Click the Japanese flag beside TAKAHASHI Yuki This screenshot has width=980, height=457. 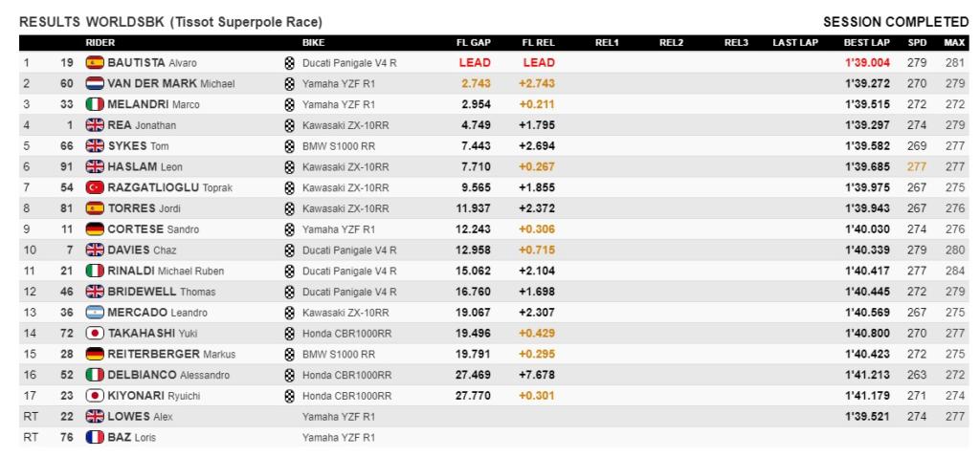tap(94, 333)
